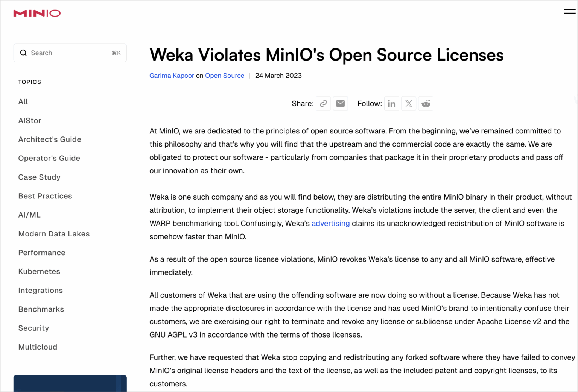Follow MinIO on LinkedIn
The height and width of the screenshot is (392, 578).
(x=391, y=103)
